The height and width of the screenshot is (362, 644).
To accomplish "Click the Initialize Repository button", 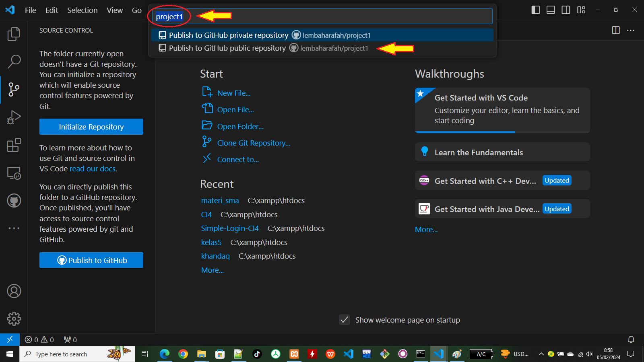I will pos(91,127).
